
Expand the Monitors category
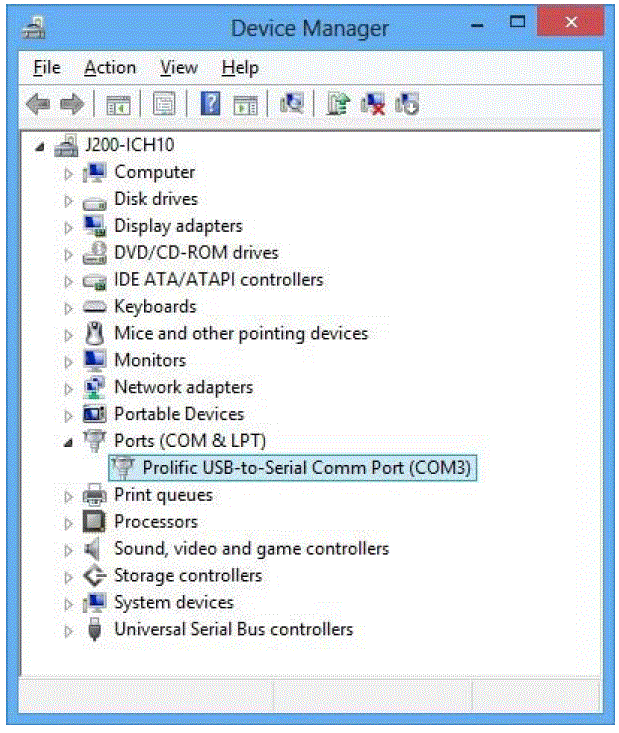pos(68,362)
